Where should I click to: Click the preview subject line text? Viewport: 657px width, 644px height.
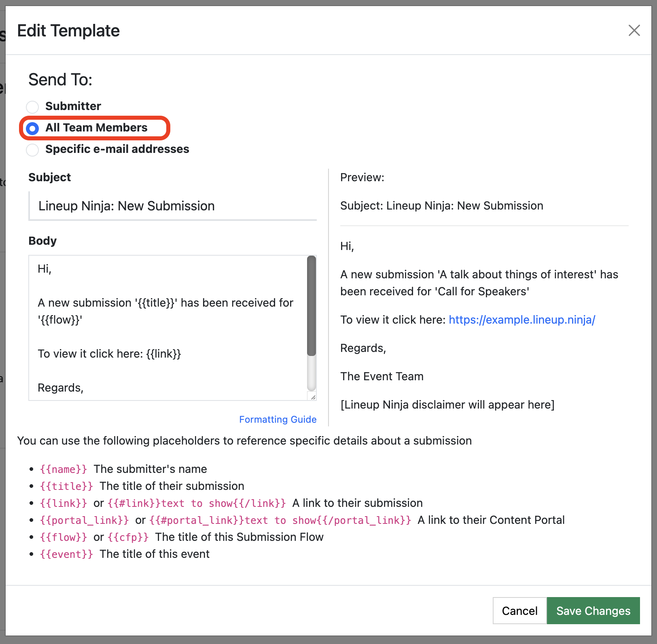[x=441, y=205]
